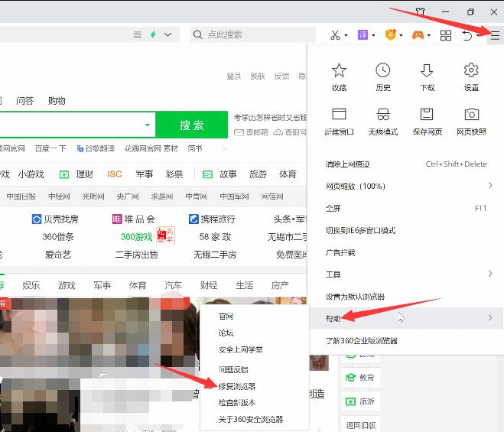This screenshot has width=504, height=432.
Task: Select 广告拦截 menu item
Action: pos(406,252)
